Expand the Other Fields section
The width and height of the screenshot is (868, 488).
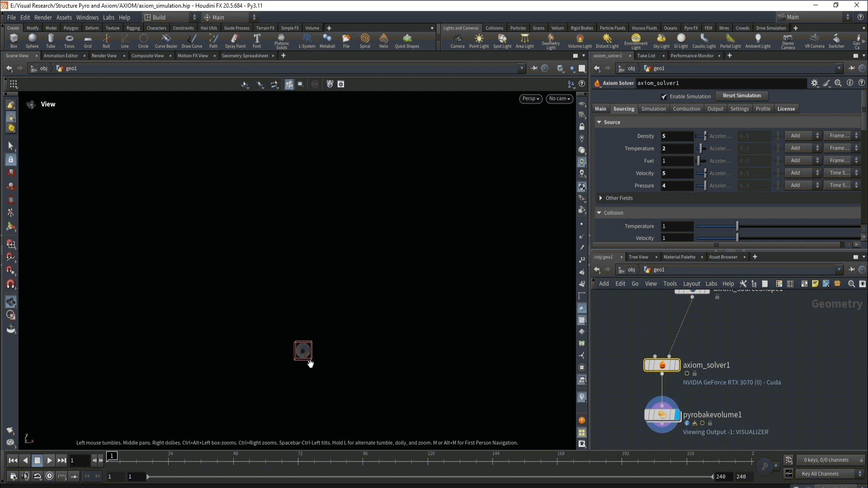click(600, 198)
